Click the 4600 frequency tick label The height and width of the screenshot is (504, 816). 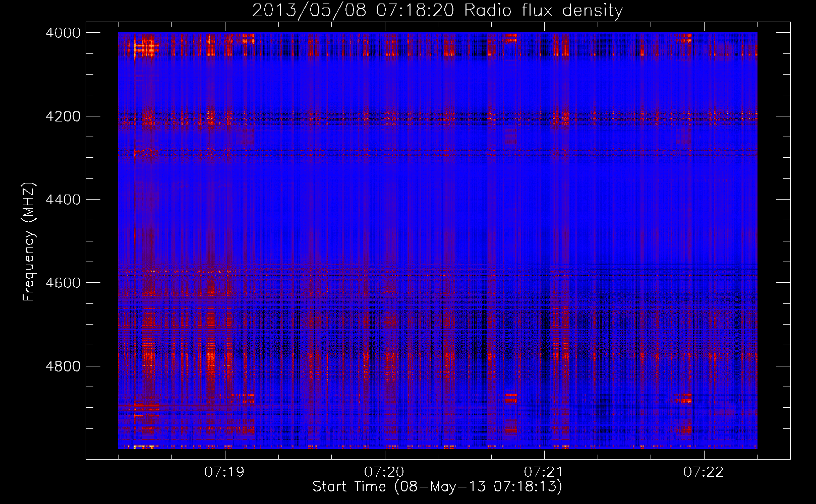click(x=63, y=283)
